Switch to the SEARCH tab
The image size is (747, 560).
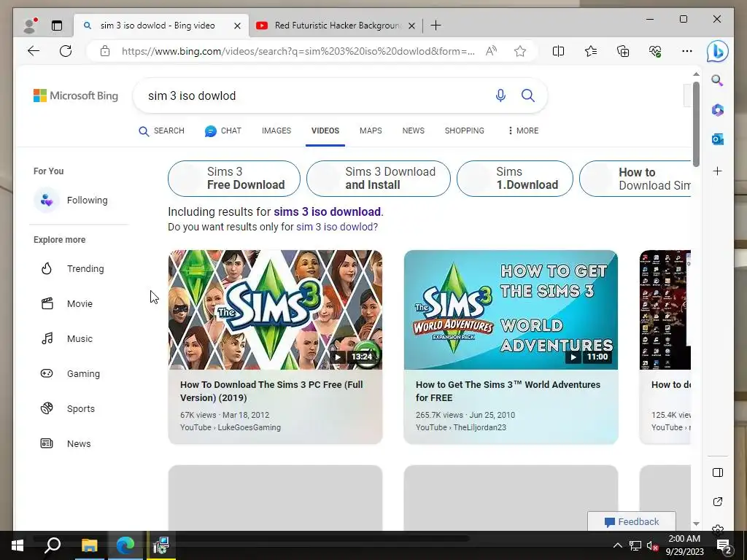pos(161,131)
